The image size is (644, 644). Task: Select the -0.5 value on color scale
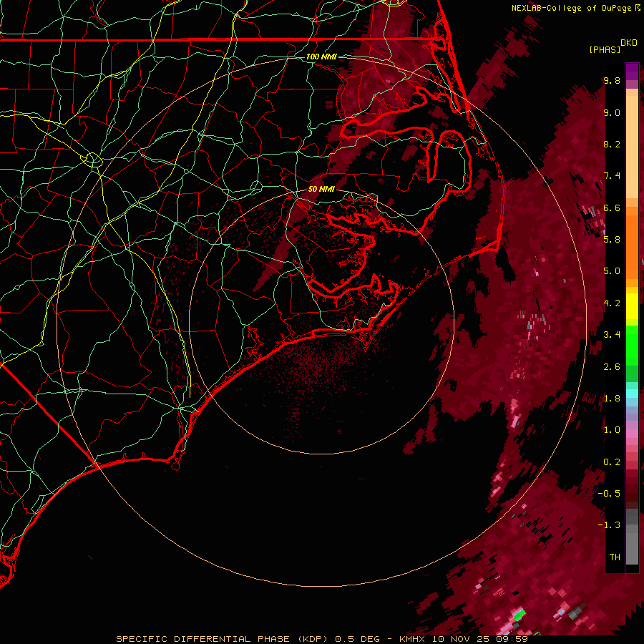(609, 494)
